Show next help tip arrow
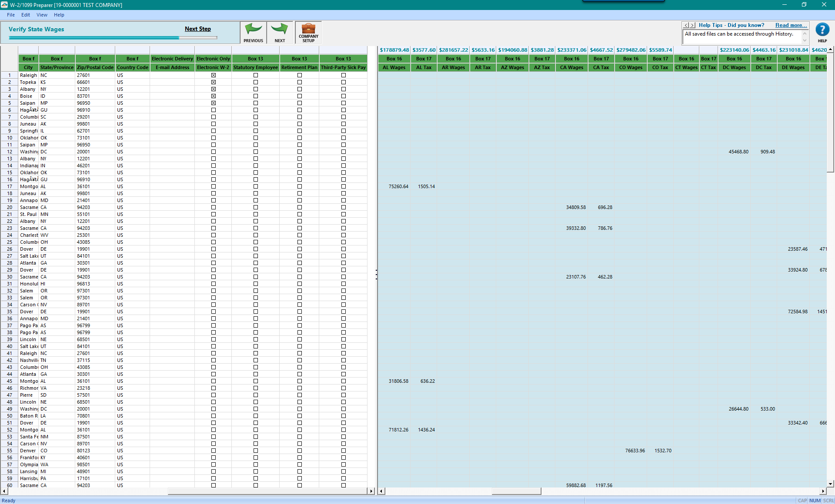The width and height of the screenshot is (835, 504). pos(693,26)
